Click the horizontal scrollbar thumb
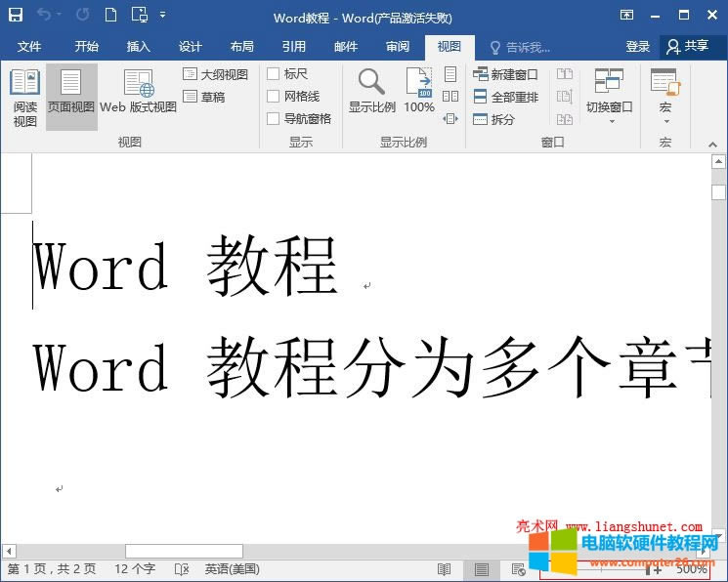Screen dimensions: 728x582 tap(184, 552)
